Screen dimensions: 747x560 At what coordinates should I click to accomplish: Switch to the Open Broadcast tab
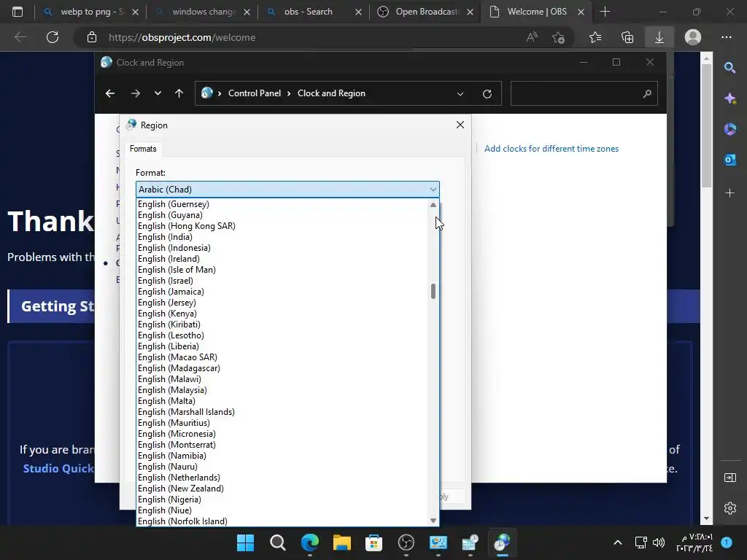[425, 12]
